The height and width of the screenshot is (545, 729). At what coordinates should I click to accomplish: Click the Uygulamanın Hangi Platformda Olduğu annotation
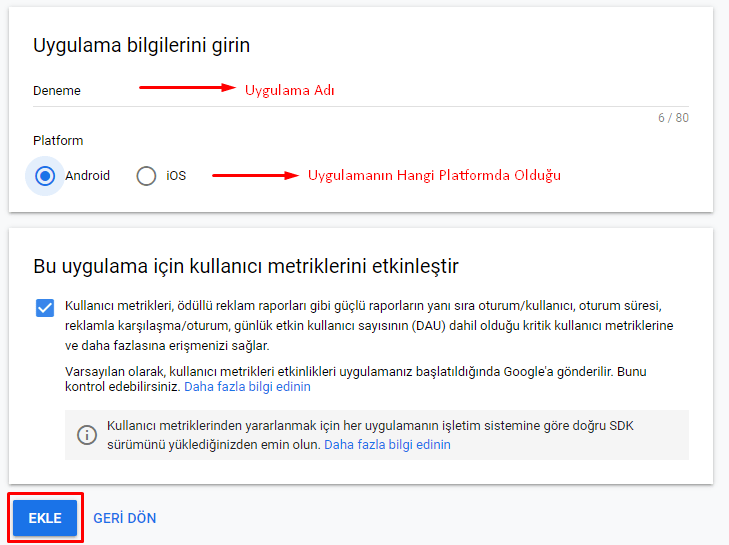pos(434,175)
